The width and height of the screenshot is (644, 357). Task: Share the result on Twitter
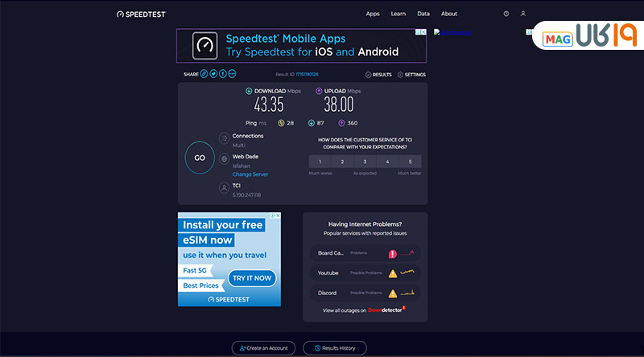tap(213, 74)
